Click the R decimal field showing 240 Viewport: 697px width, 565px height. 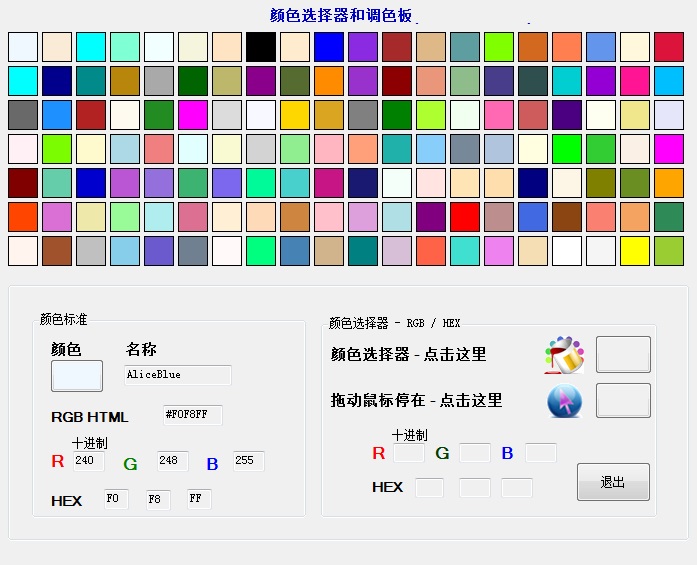click(x=88, y=461)
